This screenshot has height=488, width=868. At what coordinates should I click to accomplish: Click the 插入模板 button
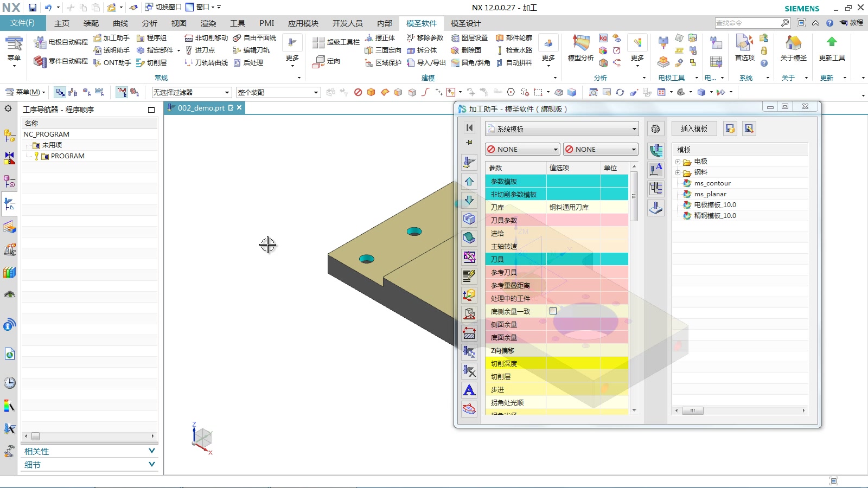694,129
